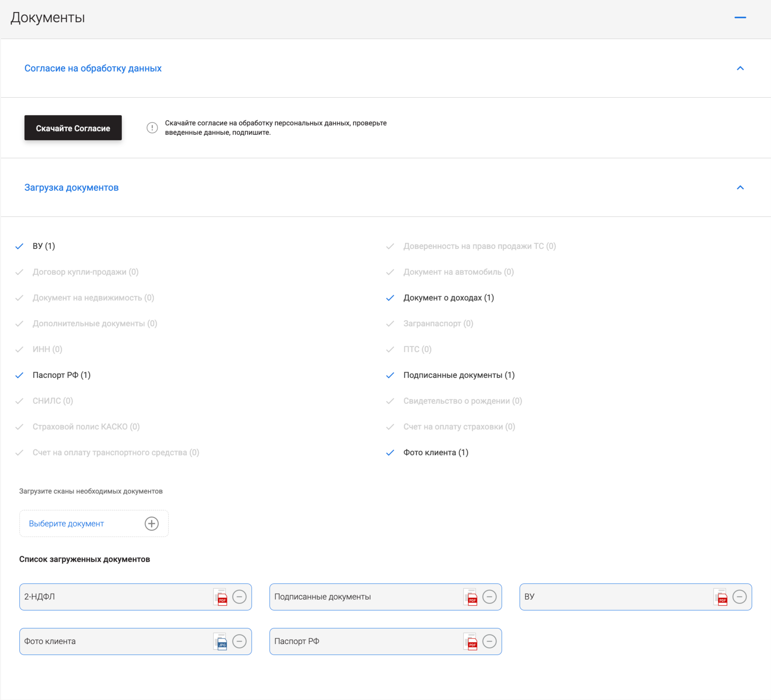Image resolution: width=771 pixels, height=700 pixels.
Task: Click the JPG icon for Фото клиента
Action: click(221, 641)
